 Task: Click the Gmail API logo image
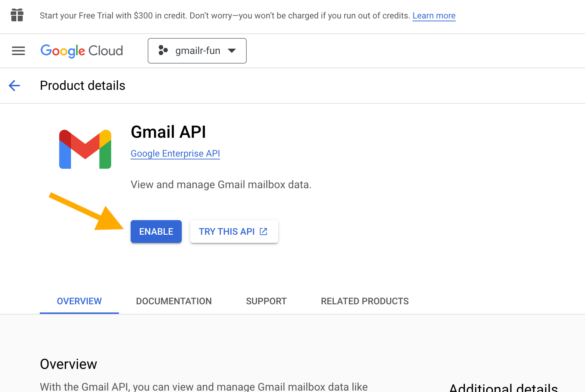[85, 149]
